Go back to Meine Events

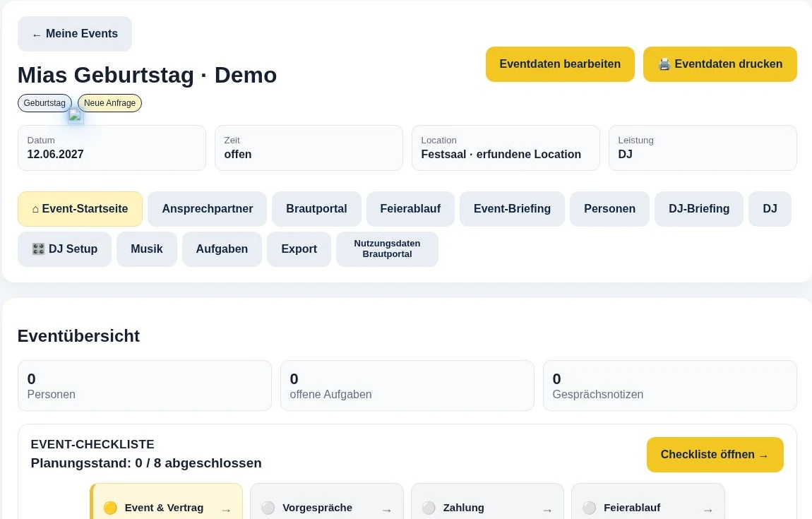(x=75, y=34)
